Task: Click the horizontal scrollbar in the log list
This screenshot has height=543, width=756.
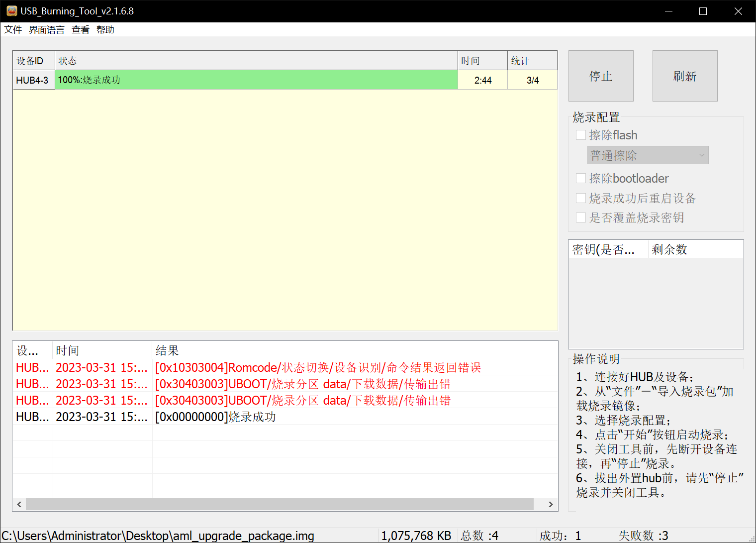Action: (x=280, y=504)
